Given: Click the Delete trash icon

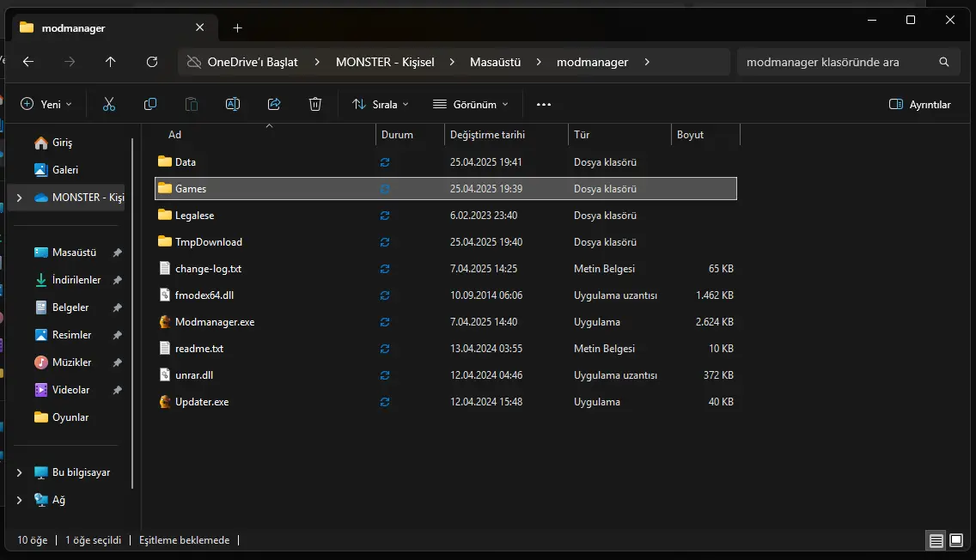Looking at the screenshot, I should pyautogui.click(x=315, y=105).
